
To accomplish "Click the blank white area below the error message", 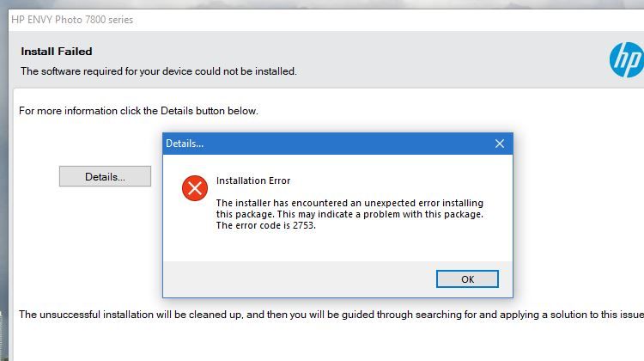I will (x=343, y=248).
